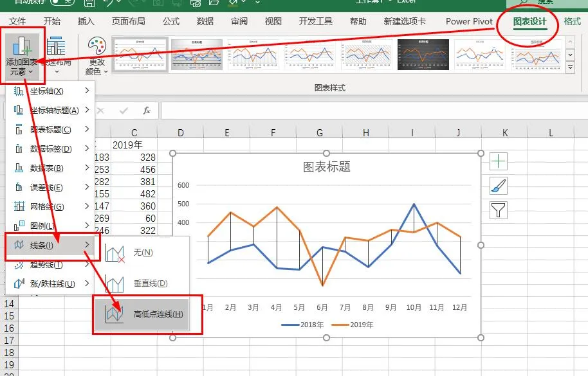Image resolution: width=588 pixels, height=376 pixels.
Task: Open 图例(L) submenu
Action: click(x=50, y=226)
